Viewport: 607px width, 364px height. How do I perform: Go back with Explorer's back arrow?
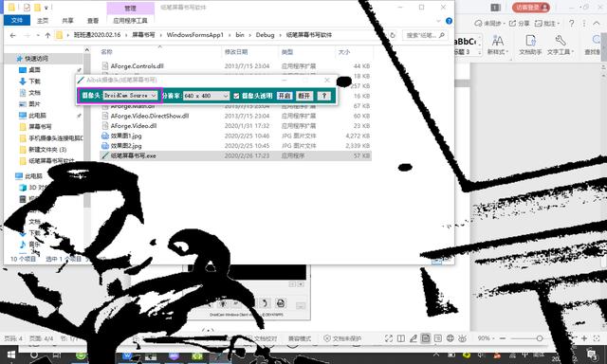(x=12, y=35)
